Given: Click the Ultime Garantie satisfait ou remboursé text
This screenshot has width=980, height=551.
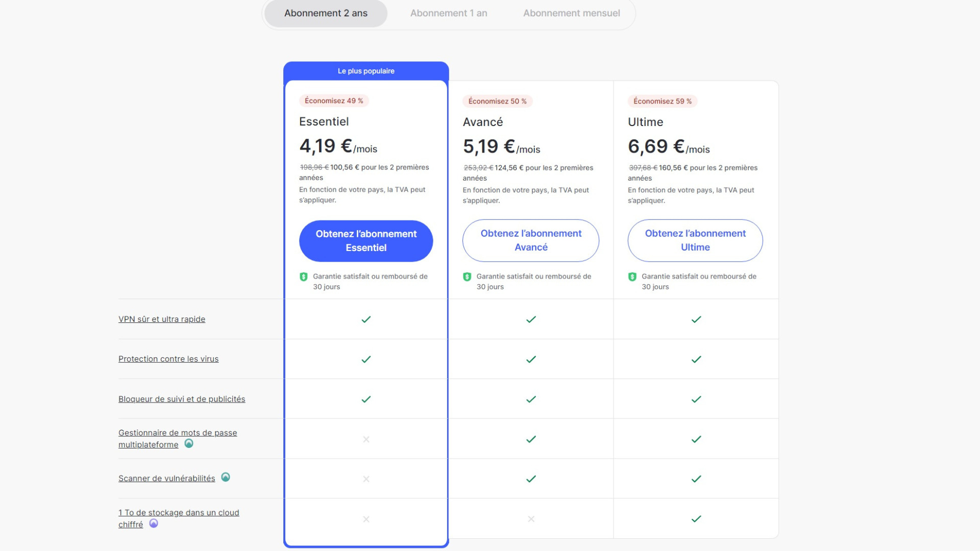Looking at the screenshot, I should click(x=699, y=282).
